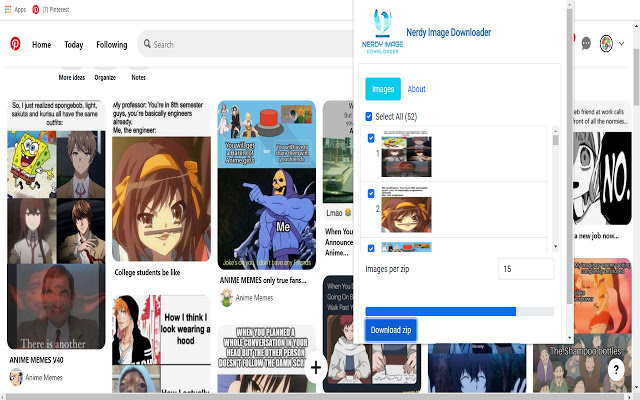Viewport: 640px width, 400px height.
Task: Uncheck the third image checkbox in list
Action: 371,248
